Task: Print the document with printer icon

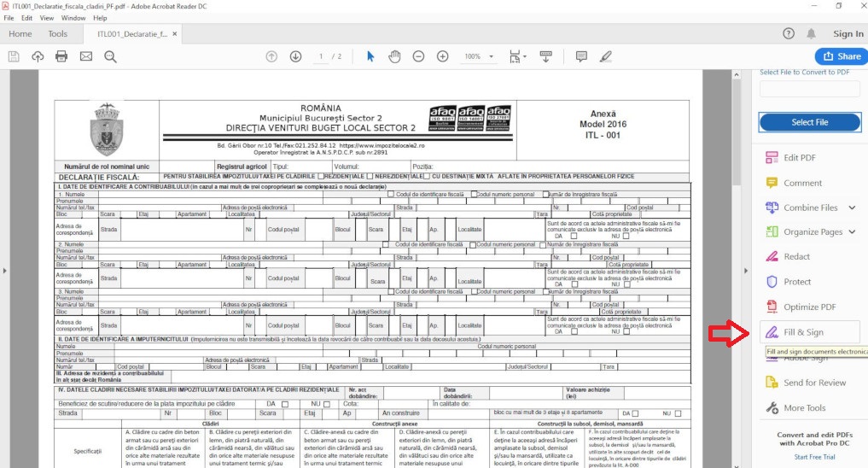Action: pyautogui.click(x=61, y=56)
